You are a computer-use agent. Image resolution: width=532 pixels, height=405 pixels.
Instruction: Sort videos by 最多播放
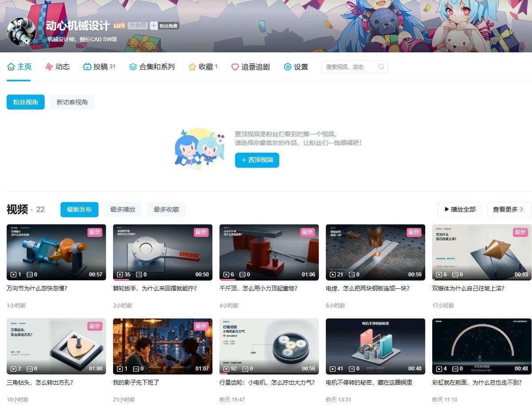pyautogui.click(x=123, y=209)
